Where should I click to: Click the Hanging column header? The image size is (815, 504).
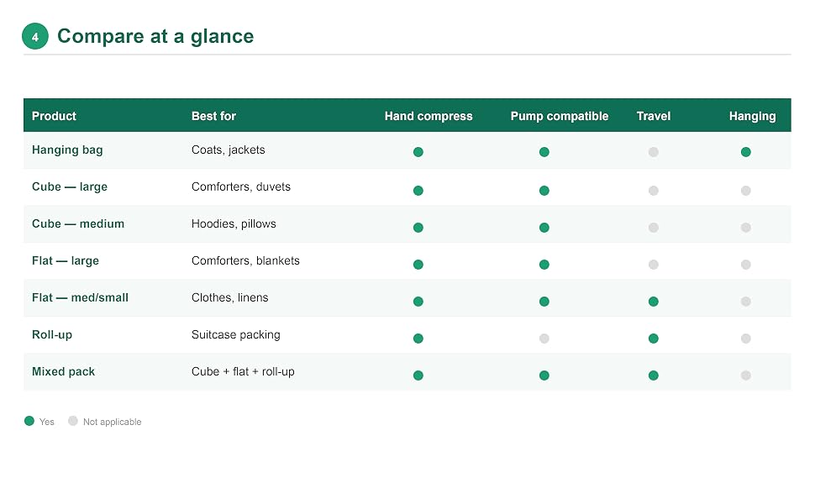coord(752,117)
